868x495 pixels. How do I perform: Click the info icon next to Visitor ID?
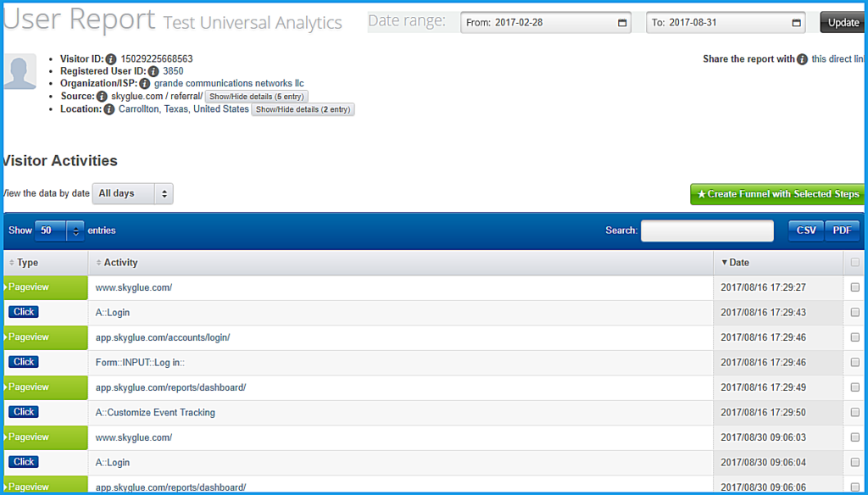click(111, 59)
